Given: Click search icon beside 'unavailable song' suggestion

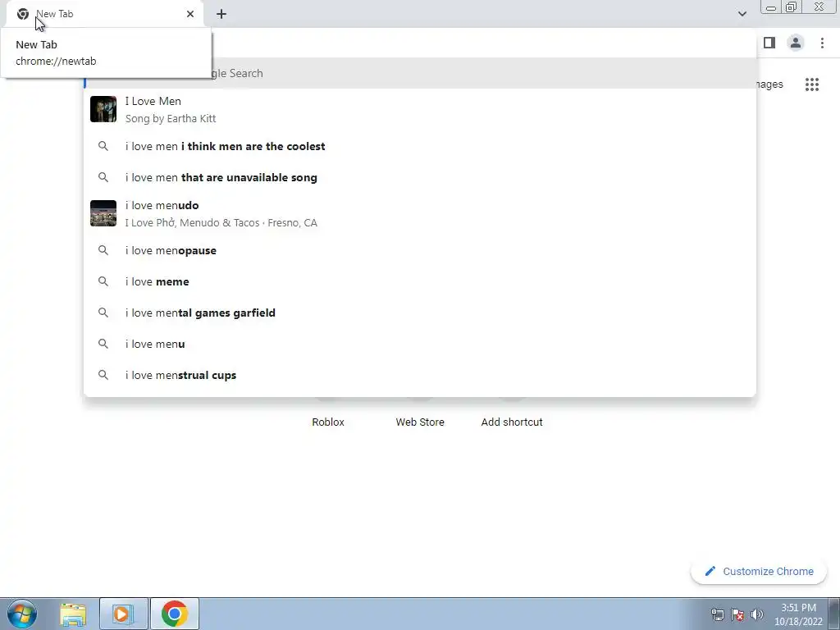Looking at the screenshot, I should [103, 177].
